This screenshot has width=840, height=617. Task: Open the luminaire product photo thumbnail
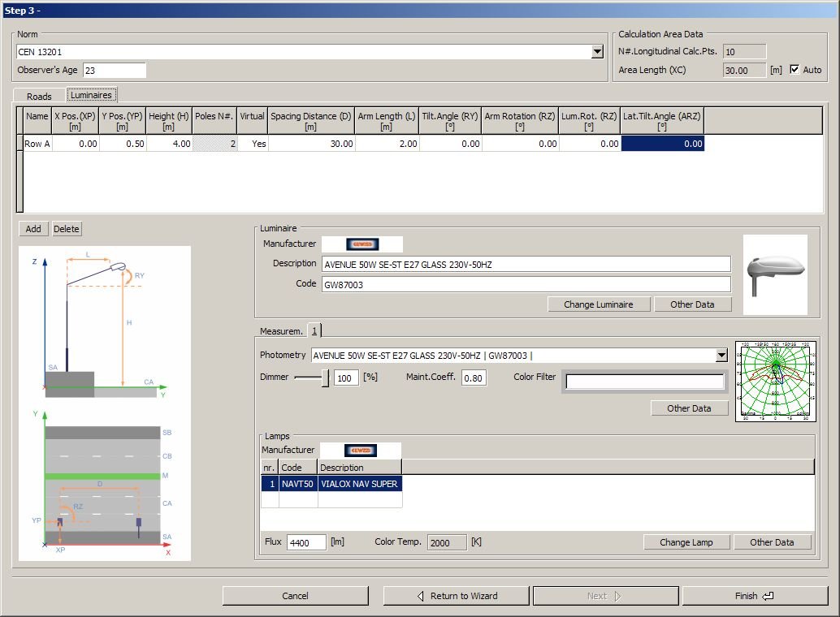[x=775, y=274]
